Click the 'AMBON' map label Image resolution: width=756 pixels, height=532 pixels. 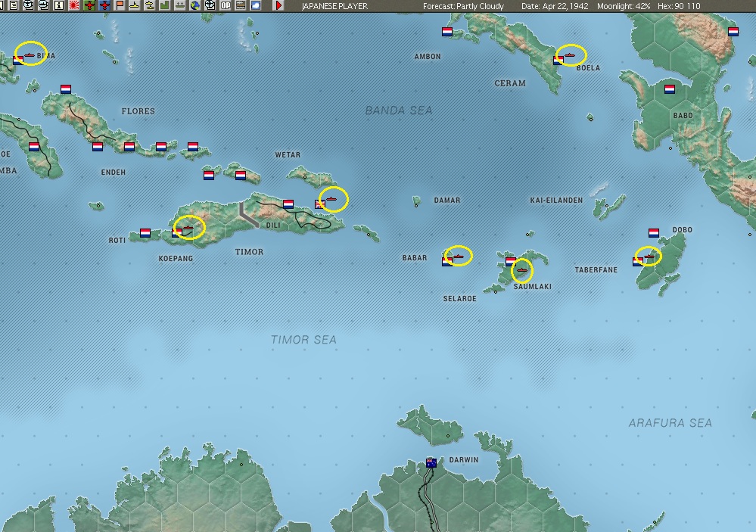click(427, 57)
